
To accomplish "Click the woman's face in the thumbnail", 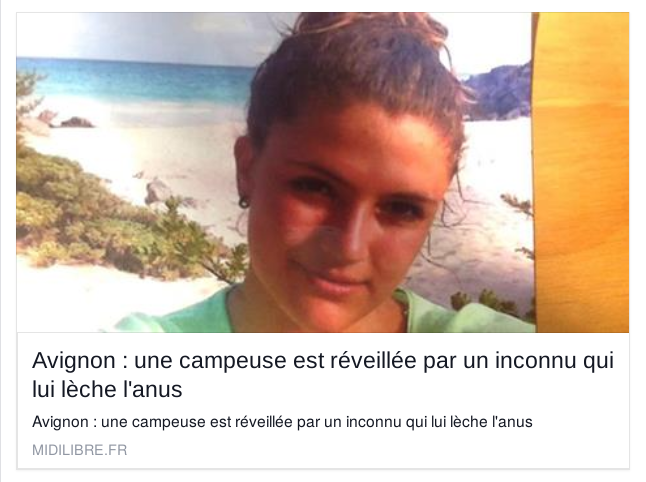I will point(346,206).
